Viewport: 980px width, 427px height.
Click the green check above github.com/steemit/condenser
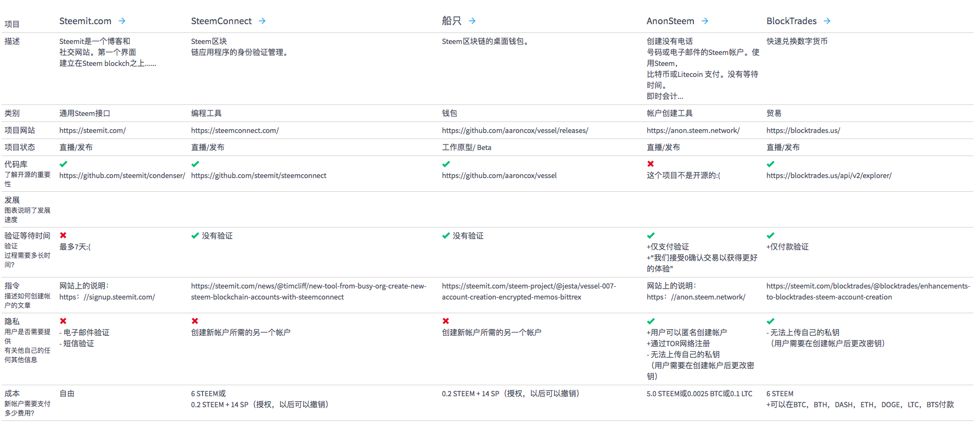pos(63,164)
